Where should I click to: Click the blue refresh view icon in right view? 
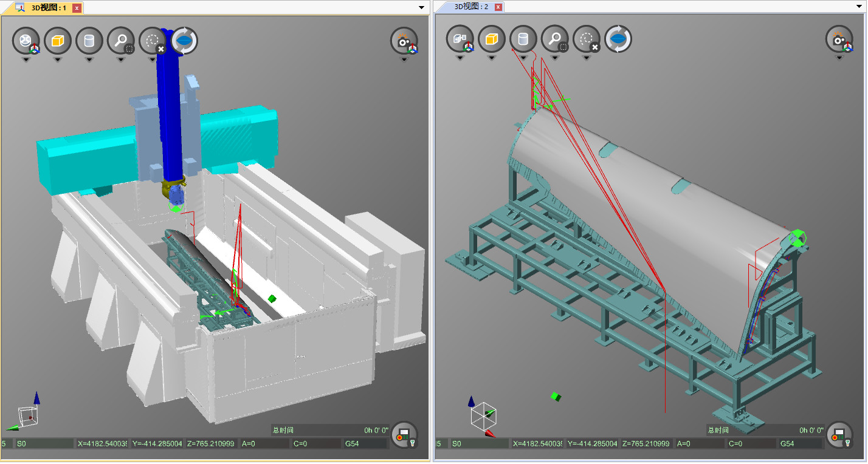point(618,39)
